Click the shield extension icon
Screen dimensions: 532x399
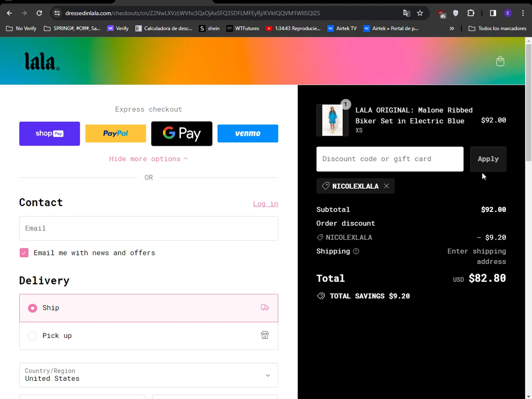(456, 13)
